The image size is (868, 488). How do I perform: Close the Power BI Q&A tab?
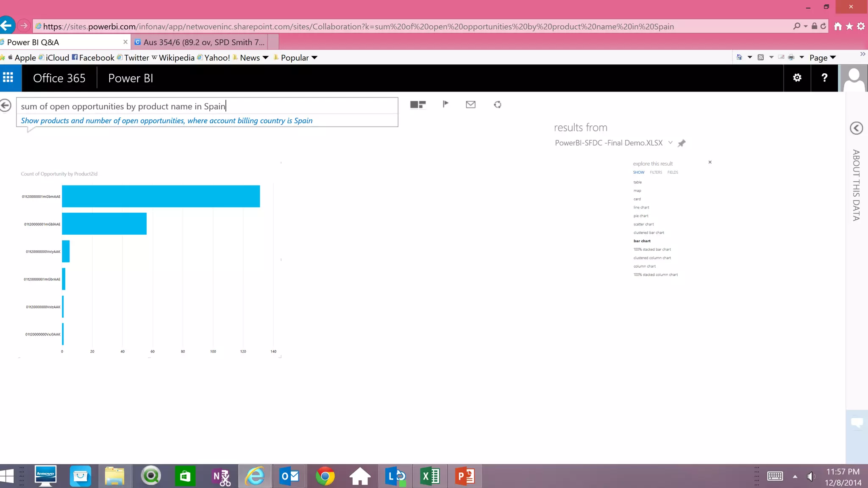point(125,42)
